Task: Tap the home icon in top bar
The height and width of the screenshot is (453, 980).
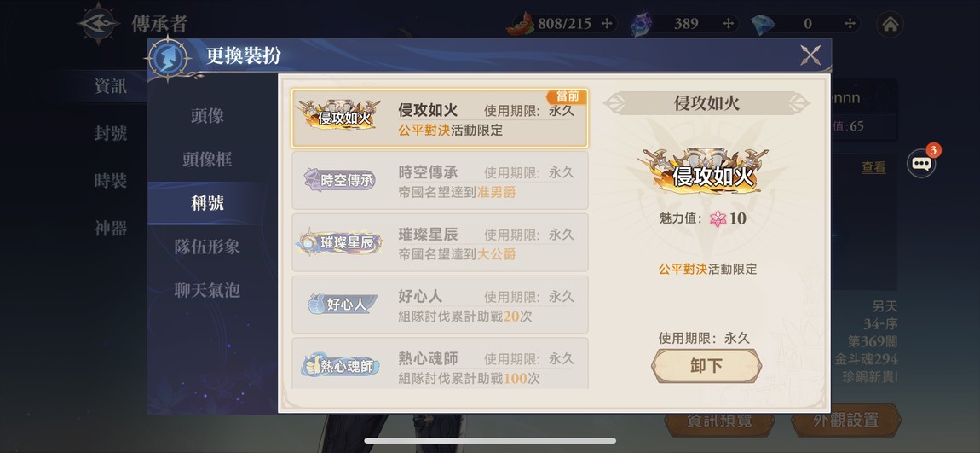Action: tap(890, 25)
